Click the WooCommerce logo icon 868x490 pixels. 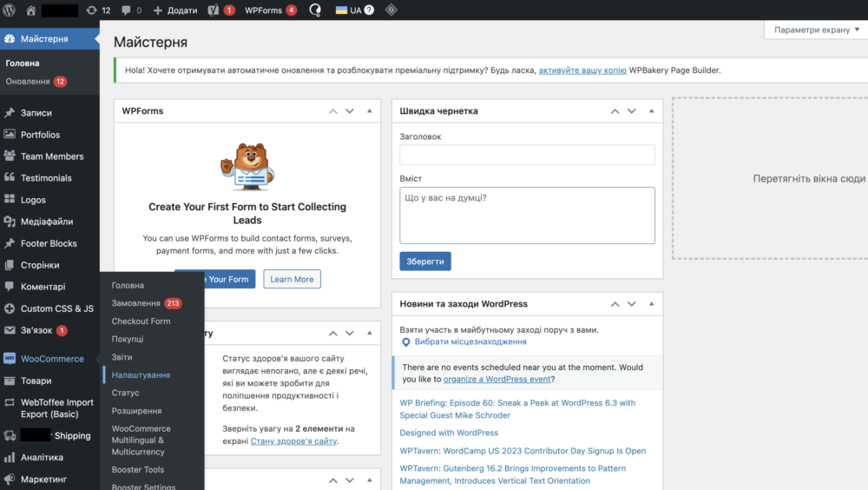point(10,358)
